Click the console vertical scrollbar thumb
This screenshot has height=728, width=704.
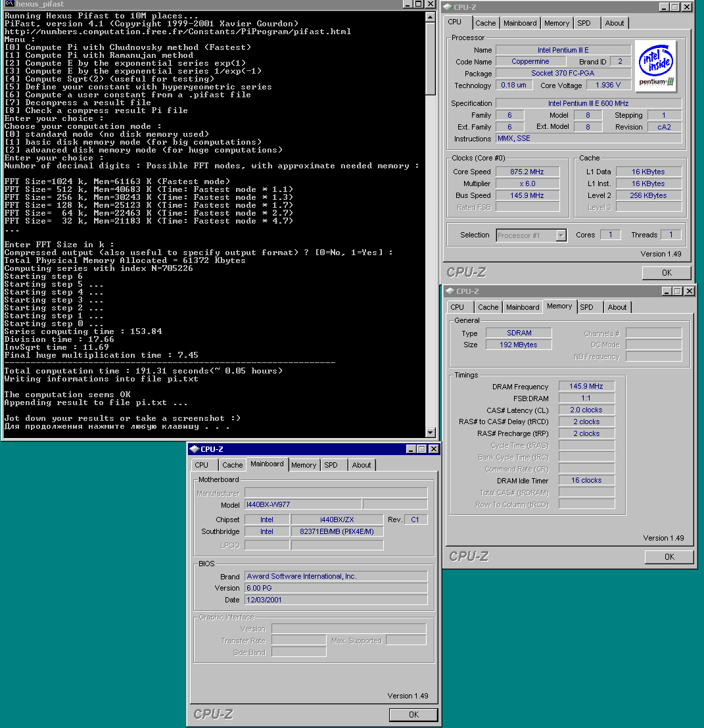click(x=430, y=59)
